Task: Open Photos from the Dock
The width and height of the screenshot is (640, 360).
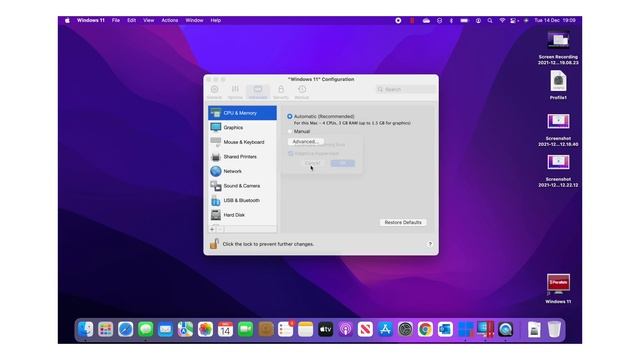Action: pyautogui.click(x=205, y=329)
